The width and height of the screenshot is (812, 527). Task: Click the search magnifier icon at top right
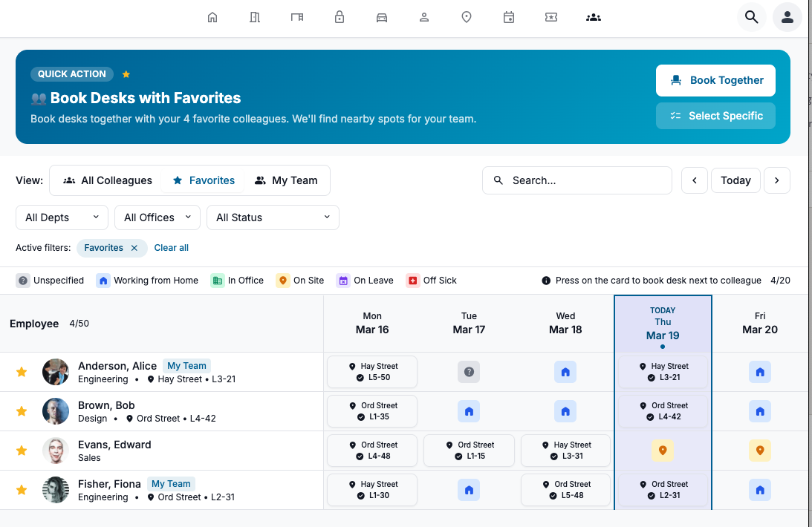tap(751, 16)
